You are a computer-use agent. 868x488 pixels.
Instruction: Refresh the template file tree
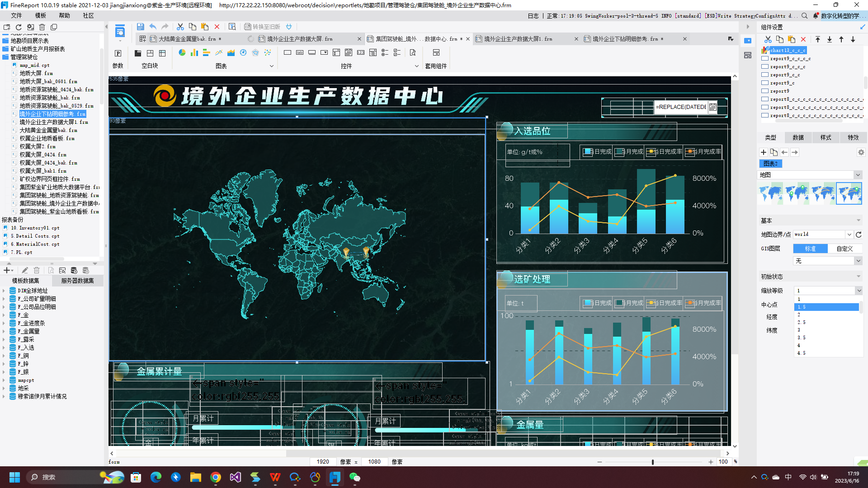tap(19, 27)
